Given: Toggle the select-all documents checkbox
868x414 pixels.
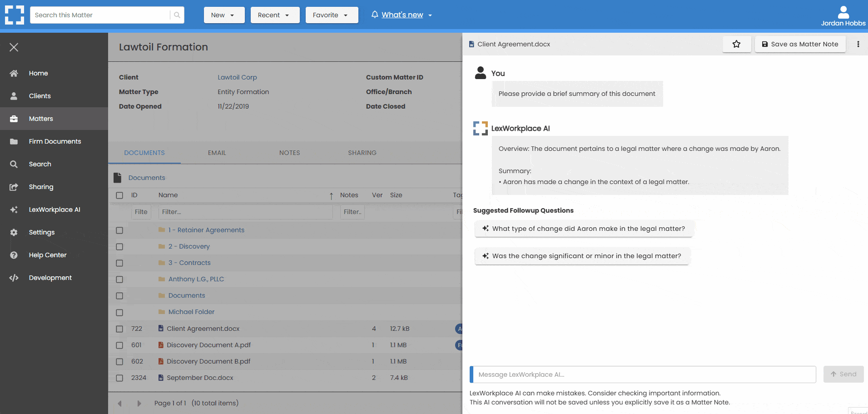Looking at the screenshot, I should point(119,195).
